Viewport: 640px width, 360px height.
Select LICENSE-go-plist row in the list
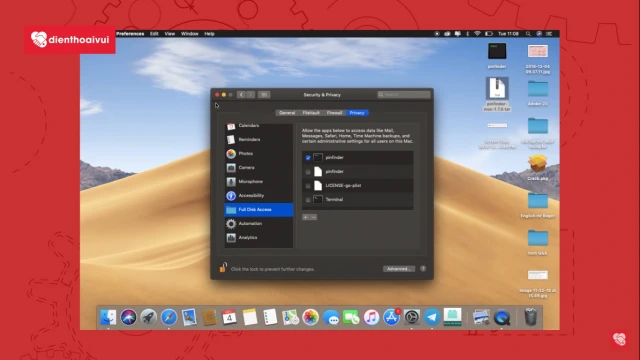[358, 186]
